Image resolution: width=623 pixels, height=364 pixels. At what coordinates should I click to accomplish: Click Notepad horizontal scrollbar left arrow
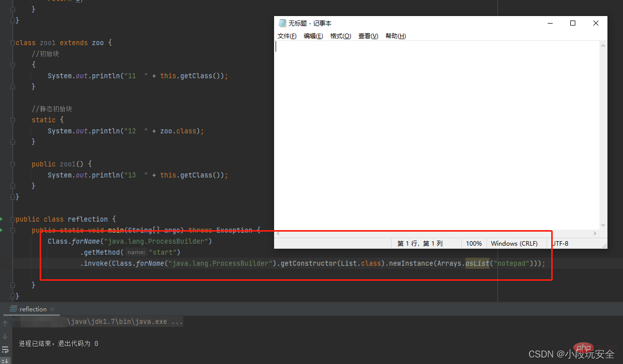(279, 233)
